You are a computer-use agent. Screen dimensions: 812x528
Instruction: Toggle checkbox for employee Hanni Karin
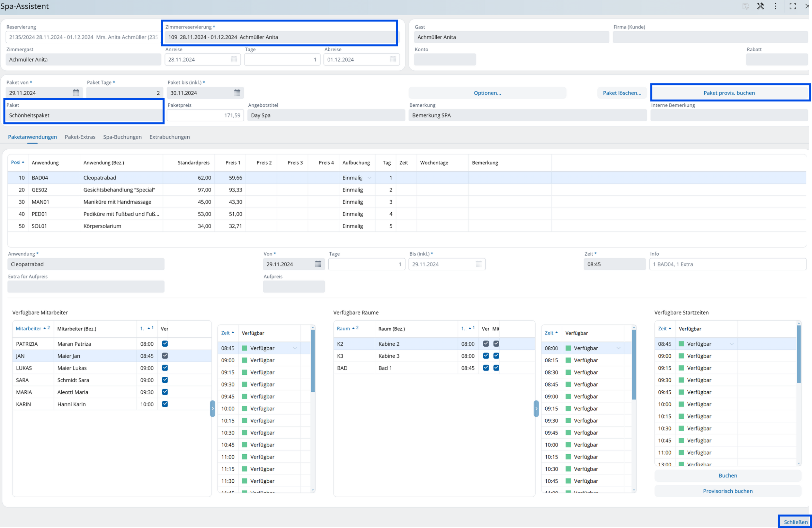click(x=165, y=404)
